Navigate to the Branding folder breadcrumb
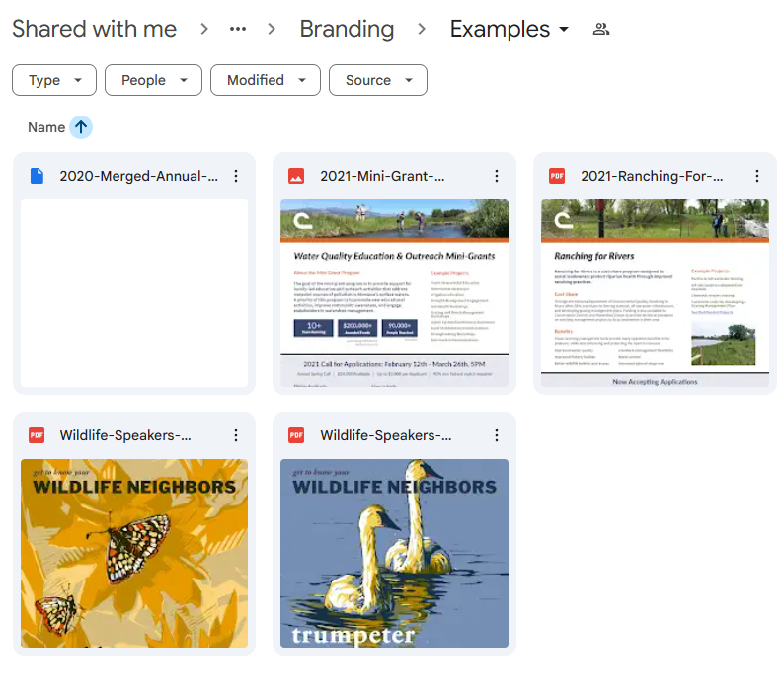784x696 pixels. pos(347,29)
